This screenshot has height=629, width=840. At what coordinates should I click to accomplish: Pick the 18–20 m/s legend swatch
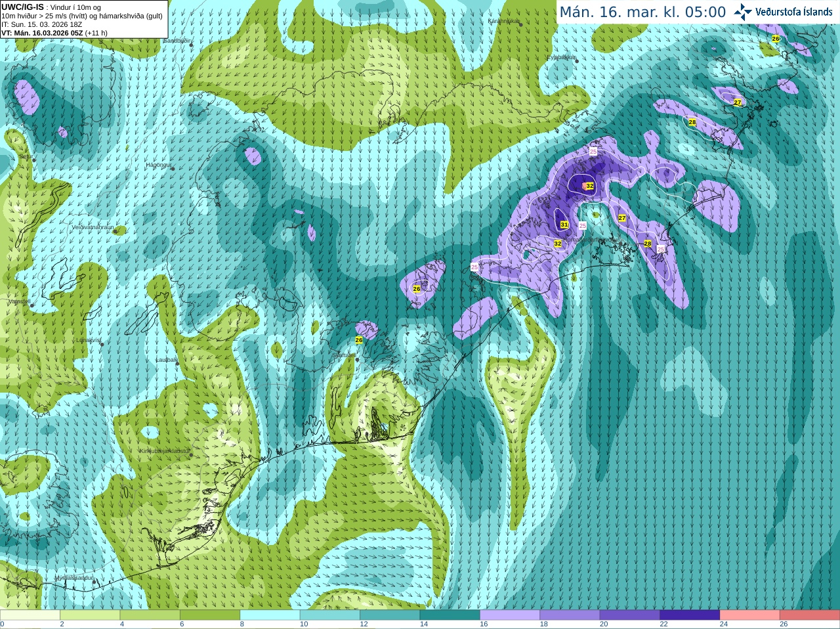(570, 615)
